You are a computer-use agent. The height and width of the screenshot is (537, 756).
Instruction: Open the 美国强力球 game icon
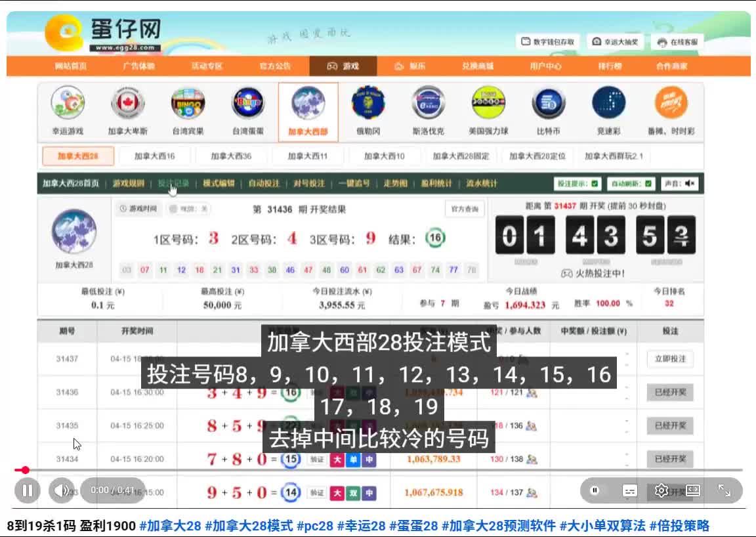pos(488,111)
